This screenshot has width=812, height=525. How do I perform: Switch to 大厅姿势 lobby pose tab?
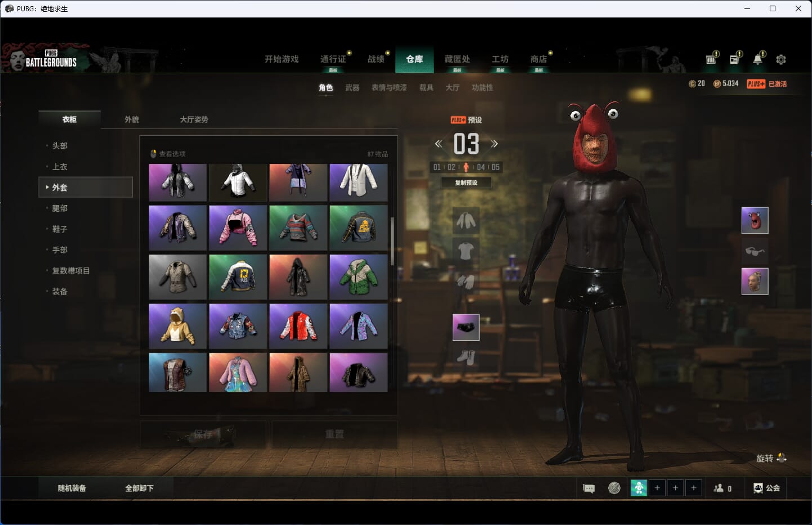point(194,119)
